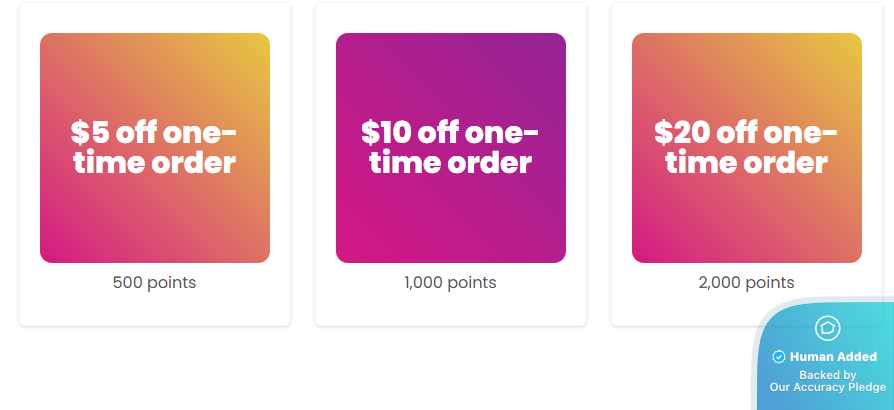Click white card area under 1,000 points
The height and width of the screenshot is (410, 894).
coord(451,308)
